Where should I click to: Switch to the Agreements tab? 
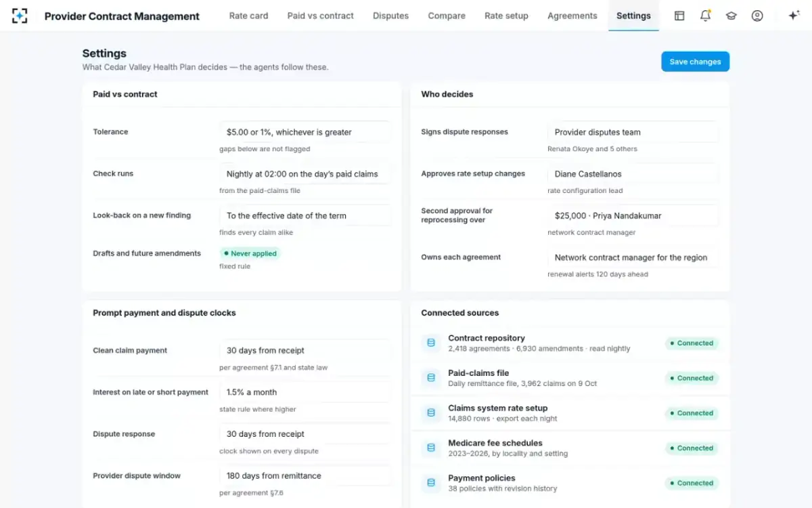tap(572, 16)
